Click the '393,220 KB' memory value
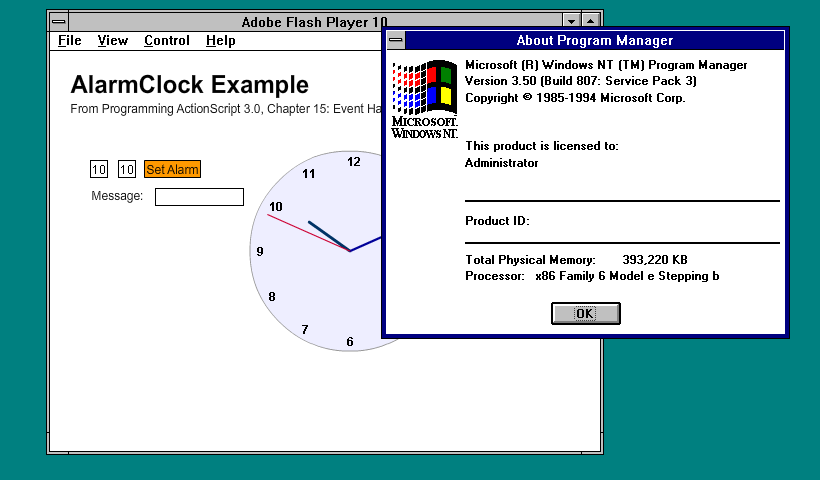This screenshot has width=820, height=480. coord(655,260)
